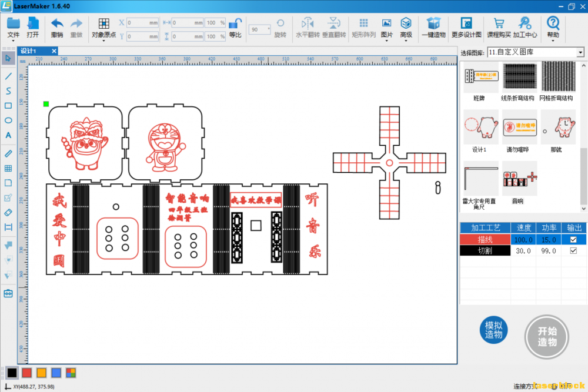
Task: Expand the dropdown arrow under 帮助
Action: (x=553, y=41)
